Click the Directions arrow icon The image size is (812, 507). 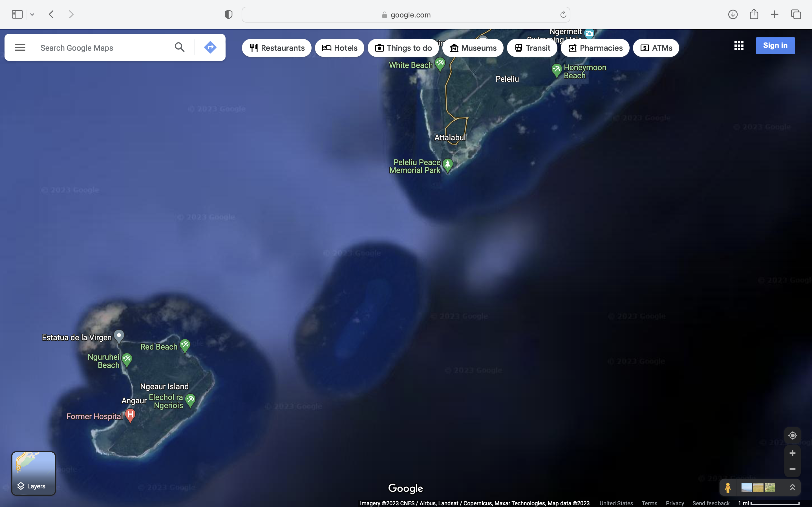click(210, 47)
